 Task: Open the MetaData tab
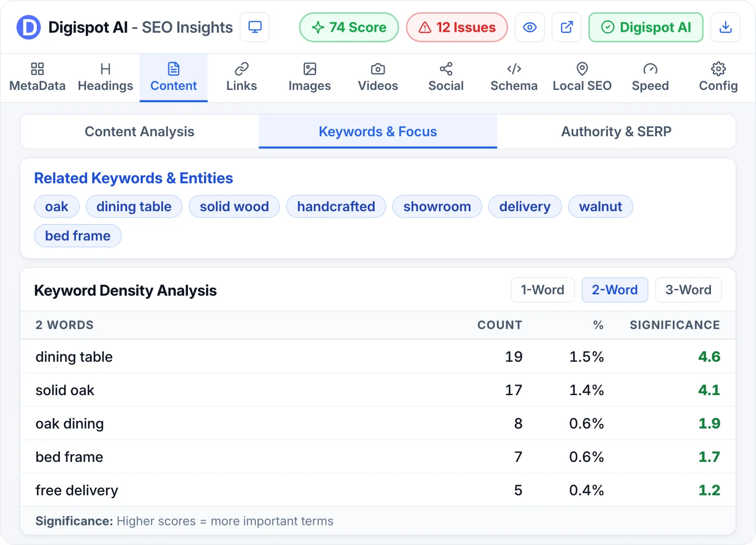[x=37, y=78]
